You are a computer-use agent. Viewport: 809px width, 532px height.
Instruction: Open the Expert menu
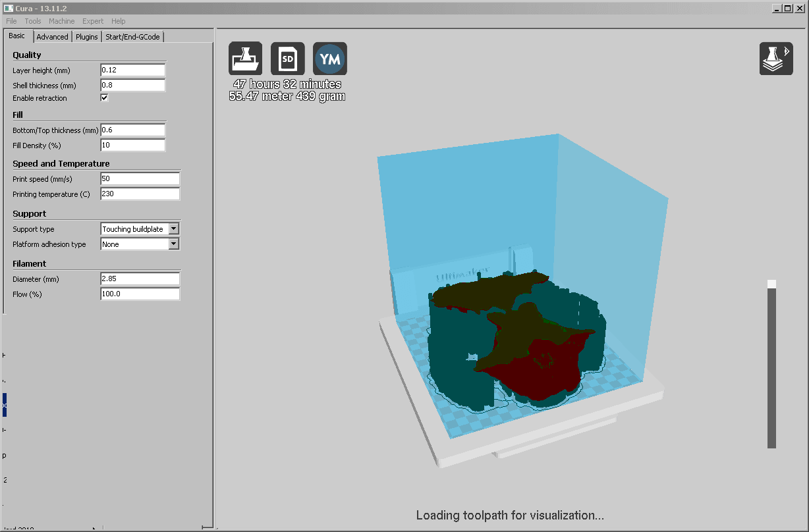(x=93, y=21)
